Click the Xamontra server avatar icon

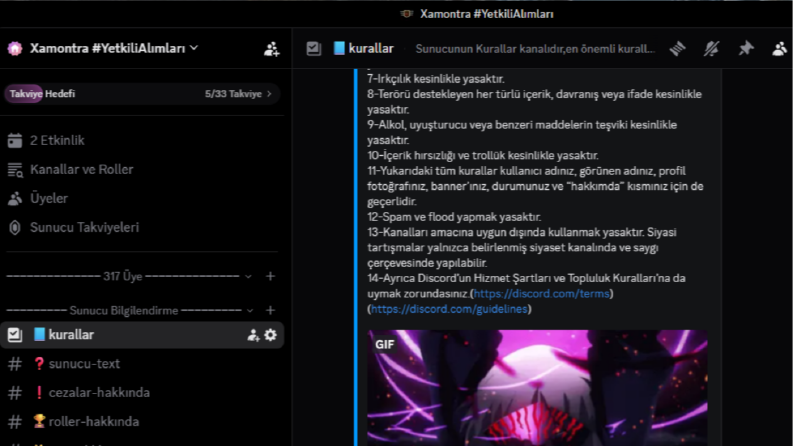pos(15,49)
